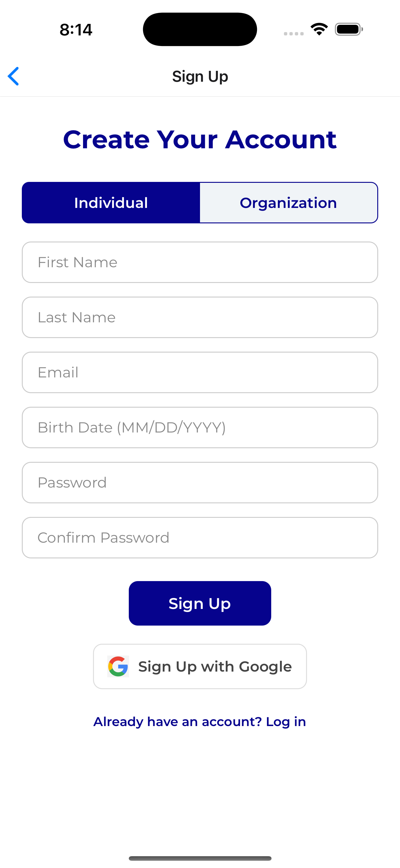Tap the clock time in status bar
Screen dimensions: 400x868
[x=76, y=30]
